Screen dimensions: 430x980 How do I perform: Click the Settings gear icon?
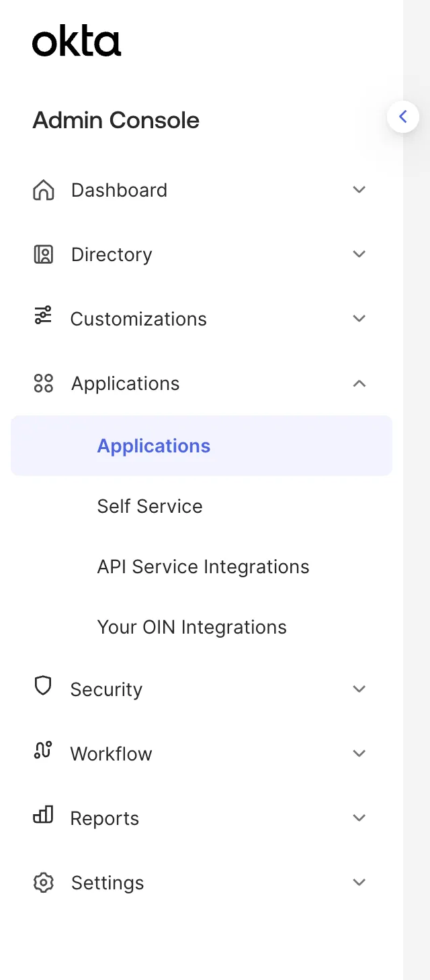coord(44,883)
